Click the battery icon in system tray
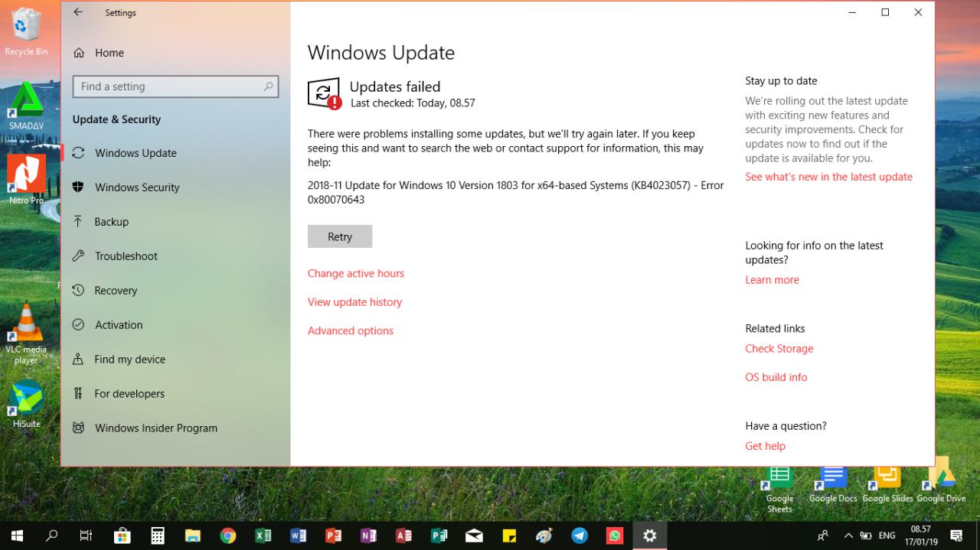Screen dimensions: 980x550 coord(866,536)
